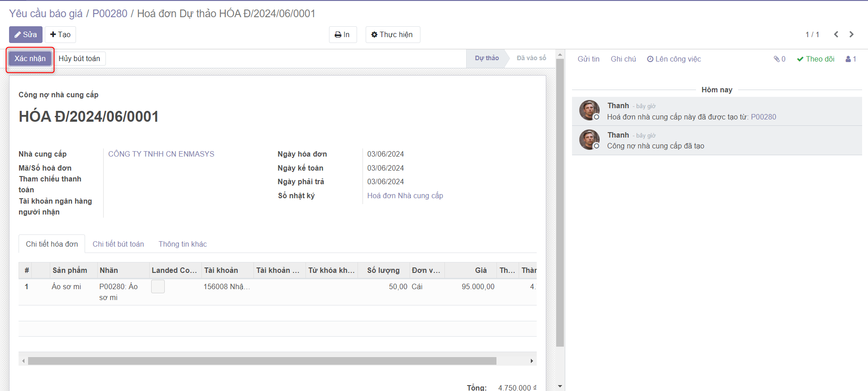Open the followers person icon
868x391 pixels.
(851, 59)
